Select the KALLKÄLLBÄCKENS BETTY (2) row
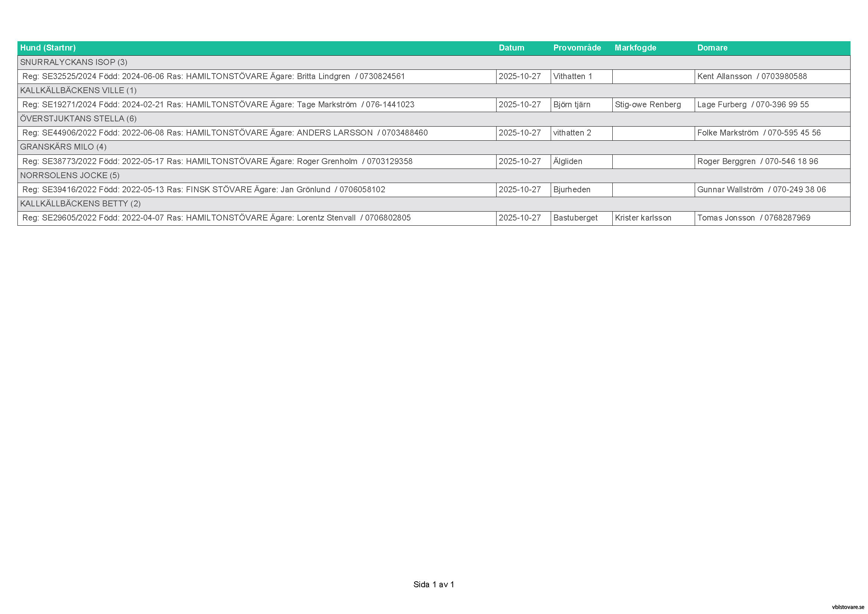The image size is (868, 614). (80, 204)
